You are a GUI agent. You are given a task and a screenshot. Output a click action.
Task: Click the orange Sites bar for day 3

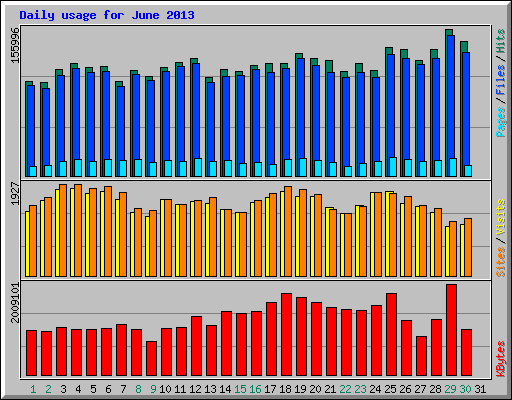(63, 230)
